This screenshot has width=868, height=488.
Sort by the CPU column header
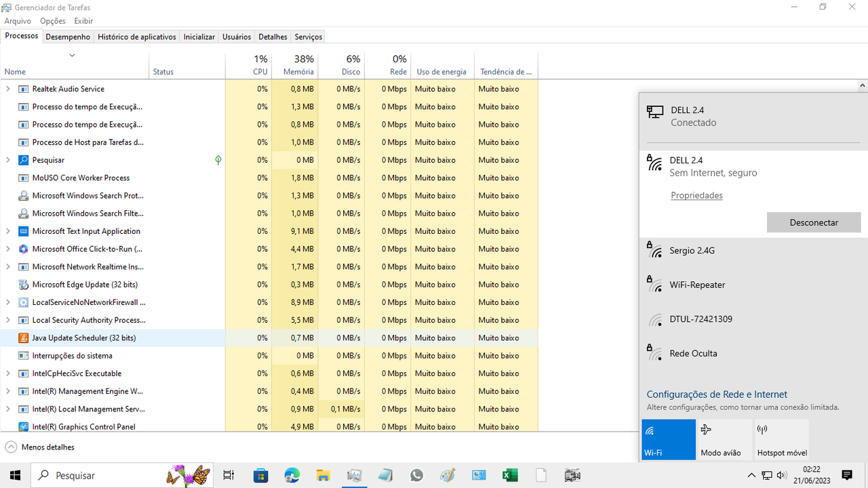248,65
